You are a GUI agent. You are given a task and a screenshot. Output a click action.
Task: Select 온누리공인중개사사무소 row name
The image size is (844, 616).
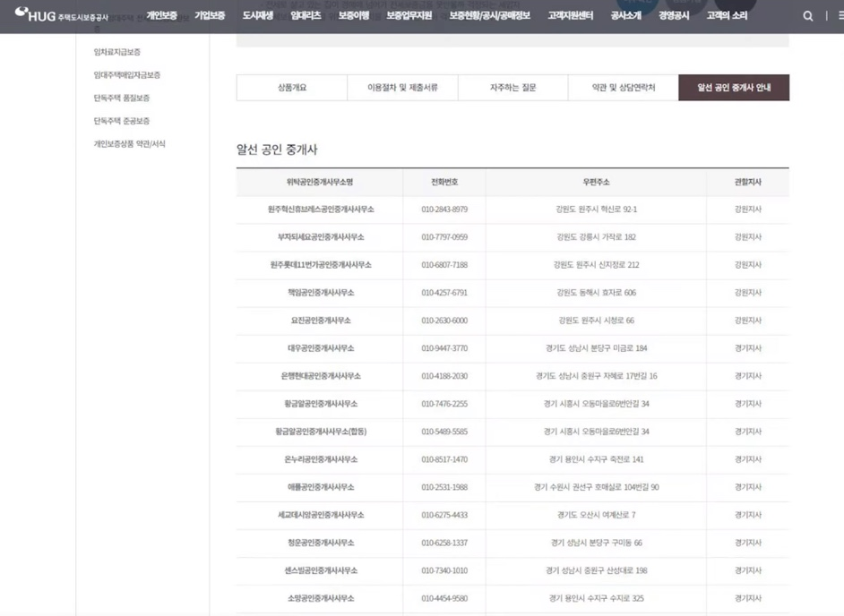(x=321, y=459)
